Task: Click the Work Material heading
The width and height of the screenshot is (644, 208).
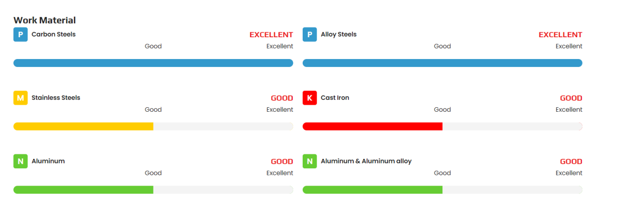Action: (45, 20)
